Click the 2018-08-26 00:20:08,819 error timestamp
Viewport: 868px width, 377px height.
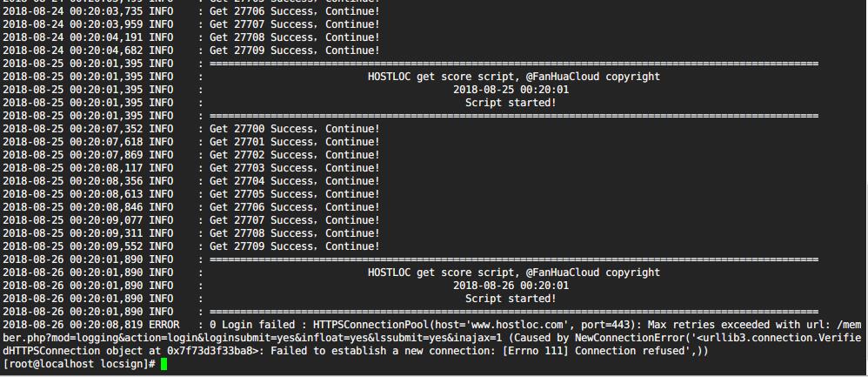coord(72,325)
